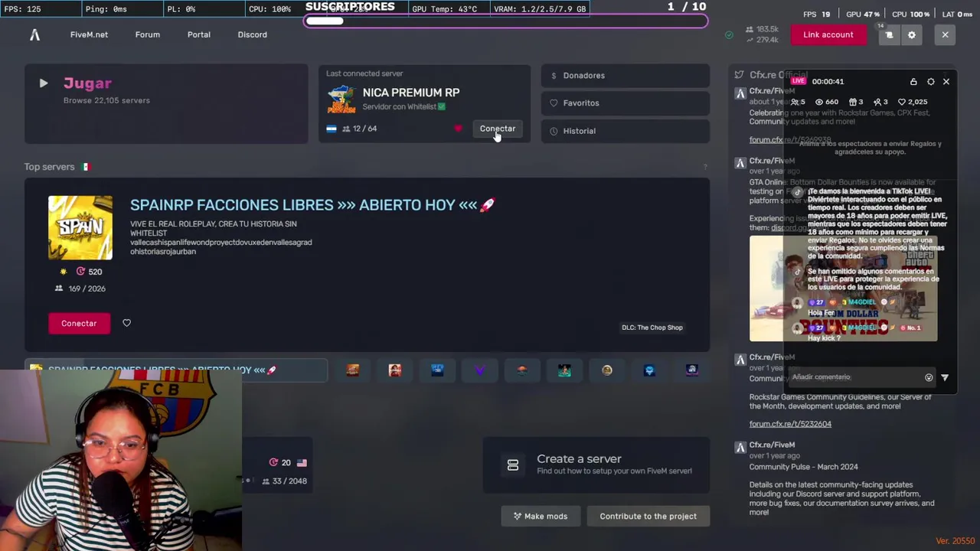Screen dimensions: 980x551
Task: Click 'Browse 22,105 servers' text
Action: click(x=106, y=100)
